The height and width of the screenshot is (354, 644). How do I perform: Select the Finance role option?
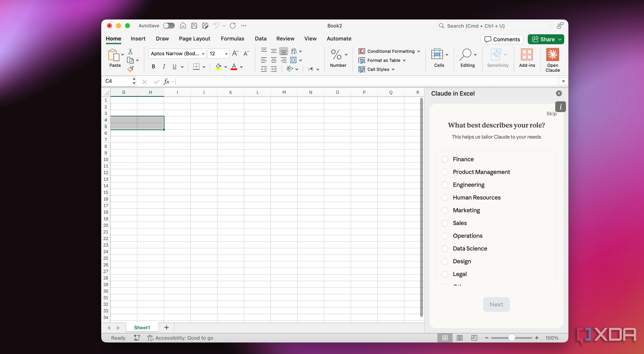point(444,159)
